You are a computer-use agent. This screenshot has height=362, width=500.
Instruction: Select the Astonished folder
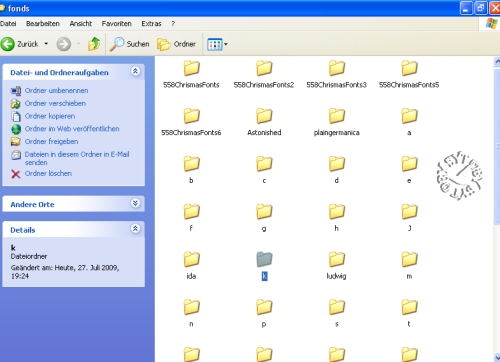[x=264, y=122]
